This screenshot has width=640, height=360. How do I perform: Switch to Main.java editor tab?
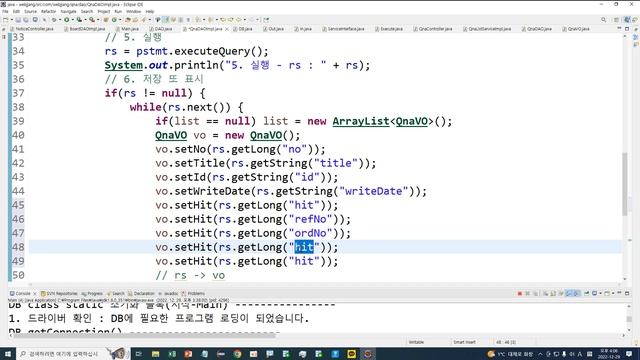[127, 29]
